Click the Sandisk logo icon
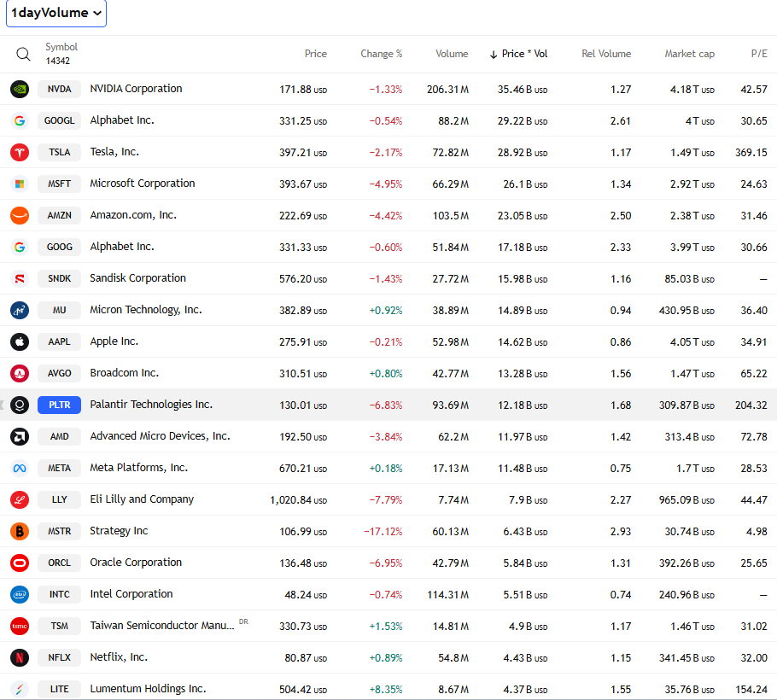 click(x=20, y=279)
